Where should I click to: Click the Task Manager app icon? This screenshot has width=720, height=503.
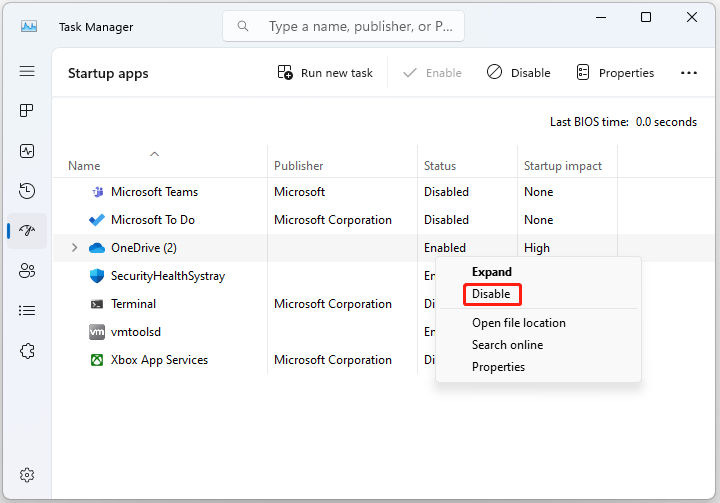(29, 27)
